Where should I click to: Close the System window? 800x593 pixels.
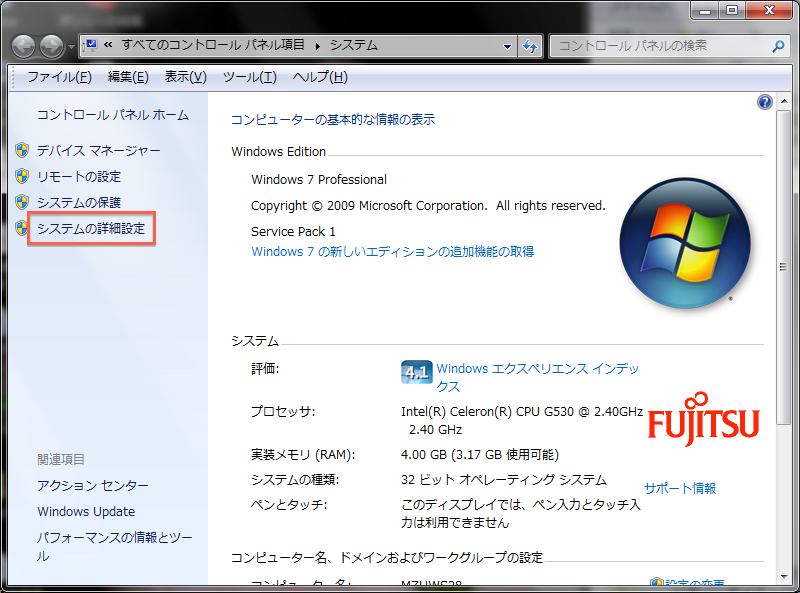point(769,10)
